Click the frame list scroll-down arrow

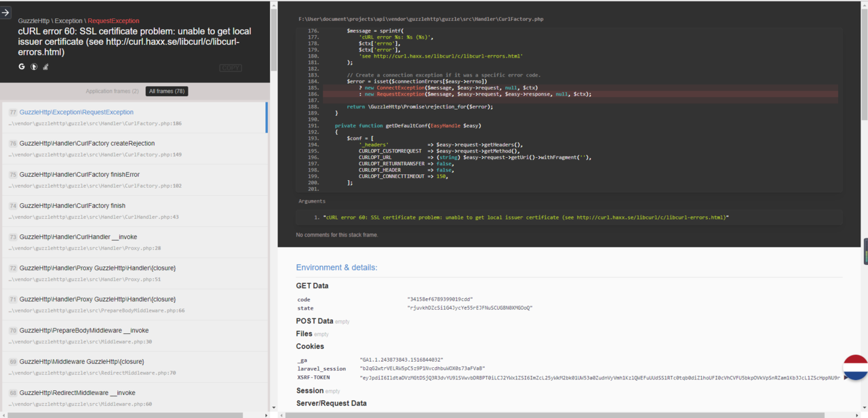[x=273, y=408]
